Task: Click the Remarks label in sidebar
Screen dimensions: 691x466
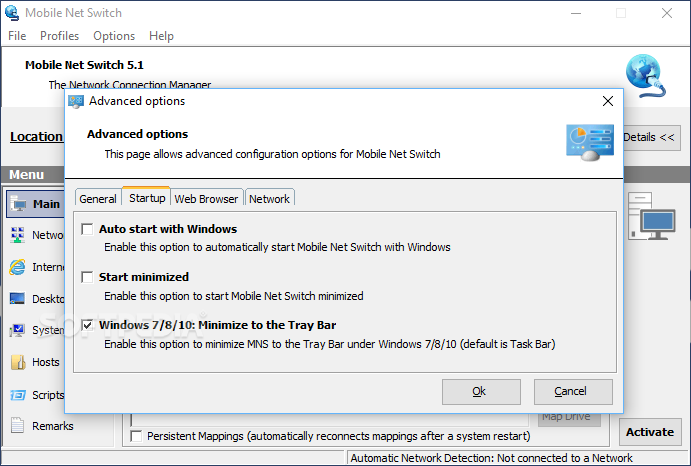Action: (x=52, y=426)
